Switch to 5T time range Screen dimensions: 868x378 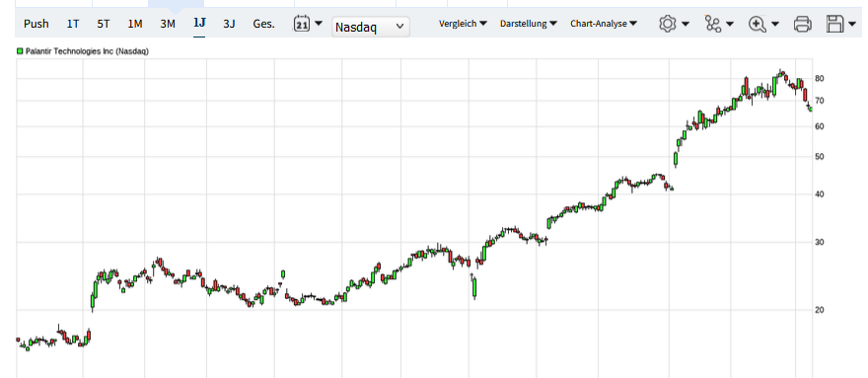click(x=104, y=24)
